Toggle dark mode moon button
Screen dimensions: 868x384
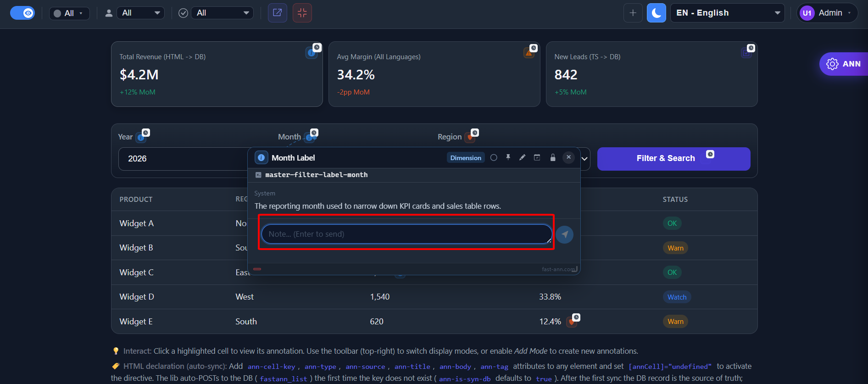(x=657, y=13)
